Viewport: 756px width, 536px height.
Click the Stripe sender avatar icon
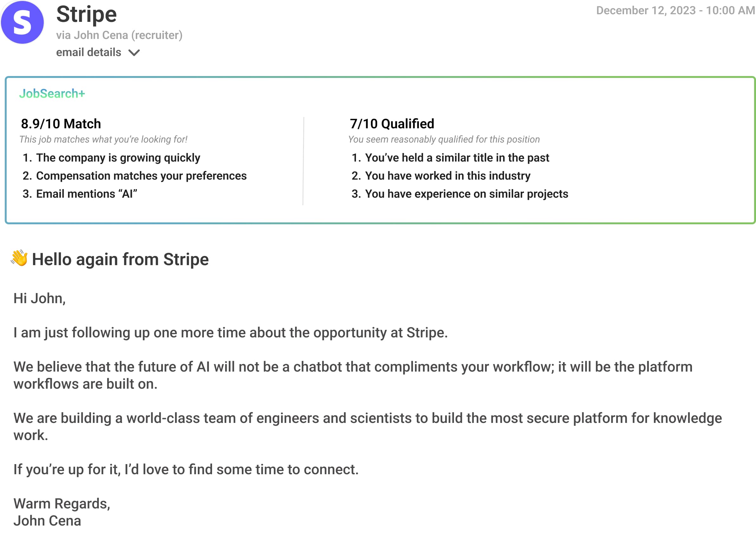coord(22,22)
